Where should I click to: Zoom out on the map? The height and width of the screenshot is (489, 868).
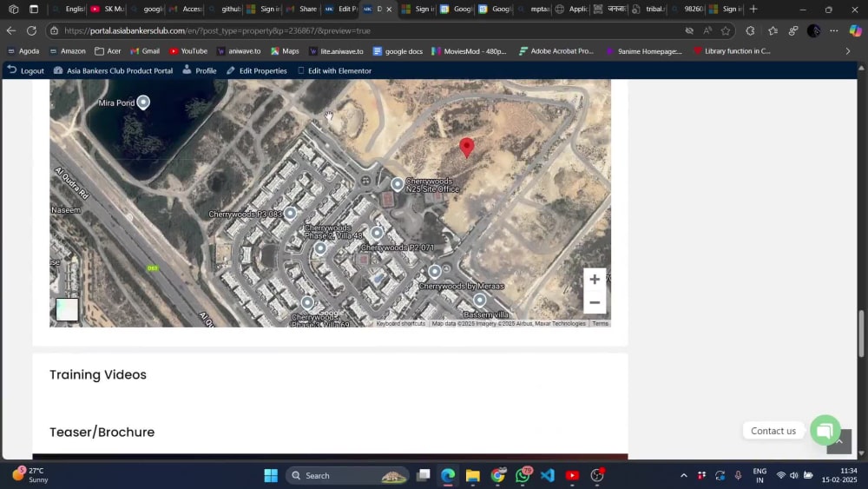(x=594, y=302)
